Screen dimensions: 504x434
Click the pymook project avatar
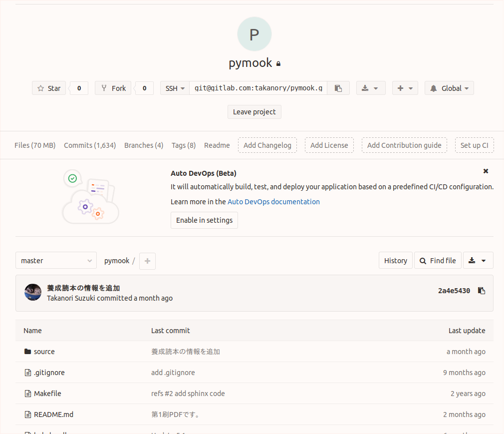254,34
